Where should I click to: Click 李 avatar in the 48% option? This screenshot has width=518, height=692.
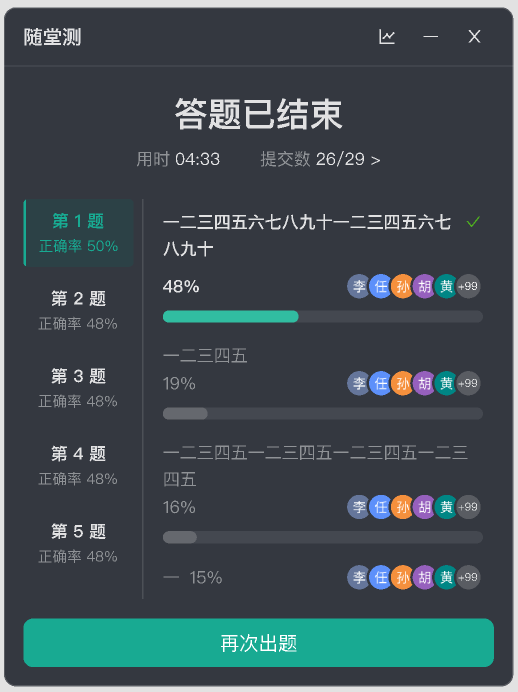(359, 286)
